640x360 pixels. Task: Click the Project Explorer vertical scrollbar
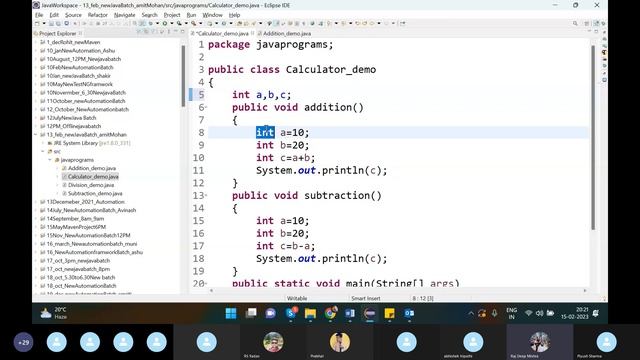point(183,76)
